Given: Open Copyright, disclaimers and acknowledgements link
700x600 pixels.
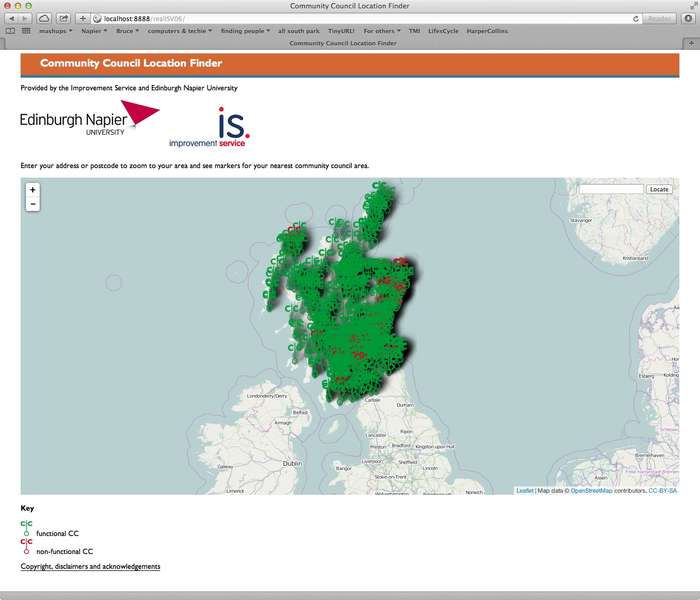Looking at the screenshot, I should pos(90,567).
